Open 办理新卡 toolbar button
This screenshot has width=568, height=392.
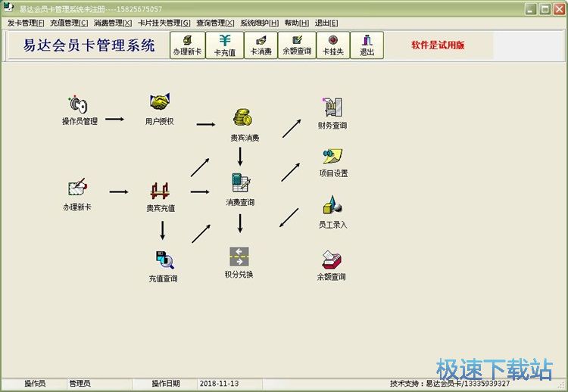(188, 45)
